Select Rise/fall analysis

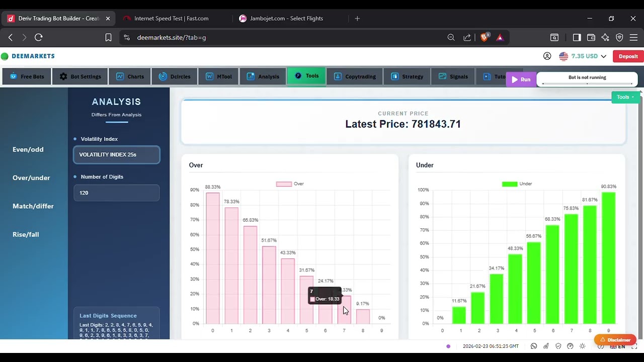coord(26,234)
